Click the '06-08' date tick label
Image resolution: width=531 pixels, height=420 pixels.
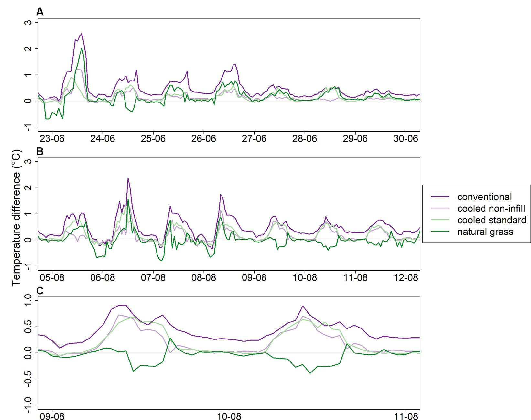[x=103, y=278]
